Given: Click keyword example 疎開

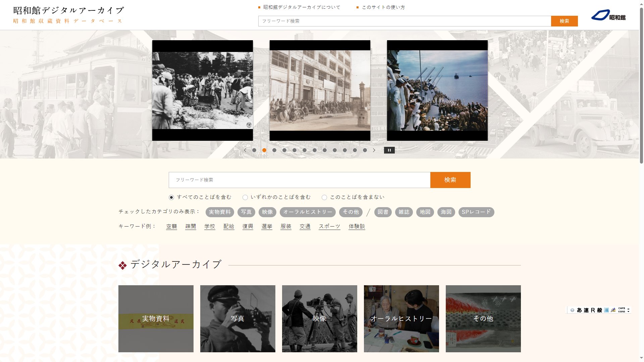Looking at the screenshot, I should [191, 227].
